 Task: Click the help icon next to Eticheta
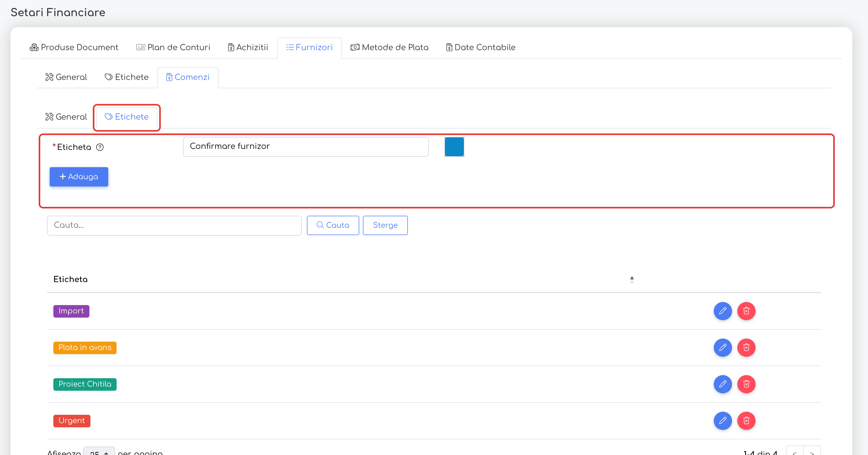click(100, 147)
